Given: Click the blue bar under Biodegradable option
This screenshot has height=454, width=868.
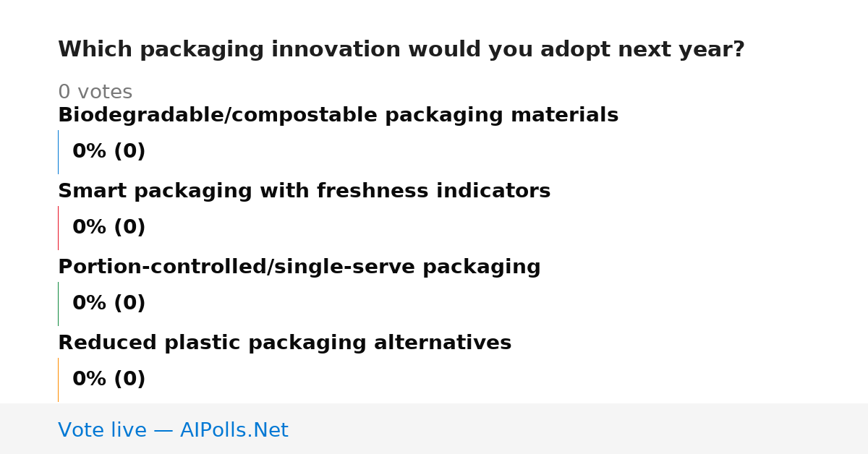Looking at the screenshot, I should pos(58,152).
